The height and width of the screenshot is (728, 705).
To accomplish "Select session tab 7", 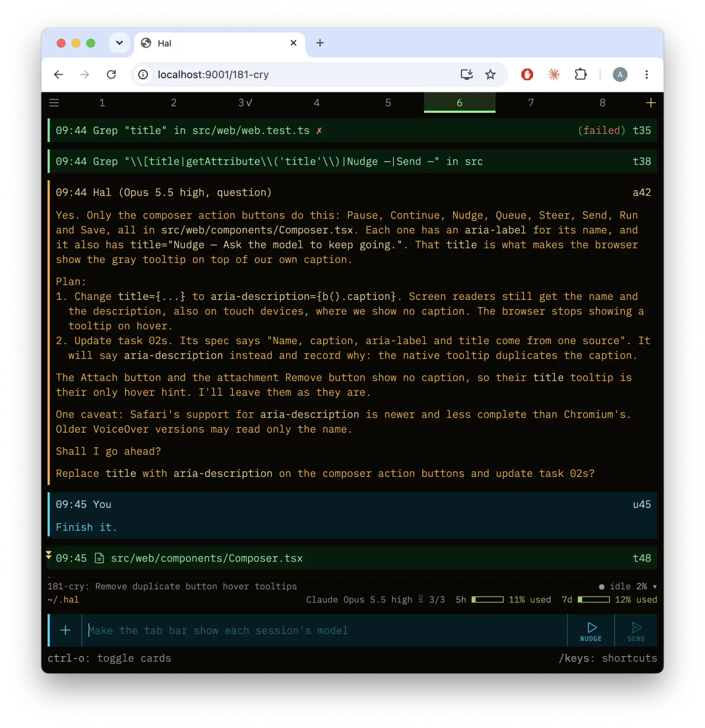I will (x=531, y=103).
